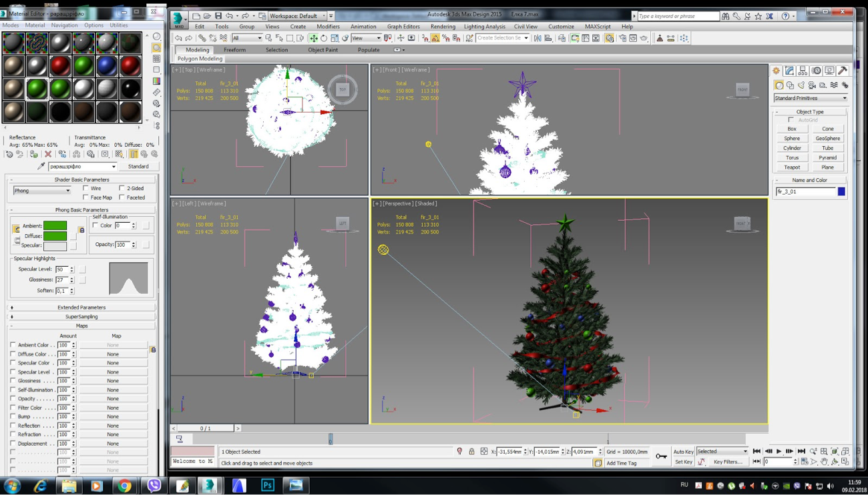This screenshot has height=495, width=868.
Task: Toggle the sample background checker icon
Action: [157, 59]
